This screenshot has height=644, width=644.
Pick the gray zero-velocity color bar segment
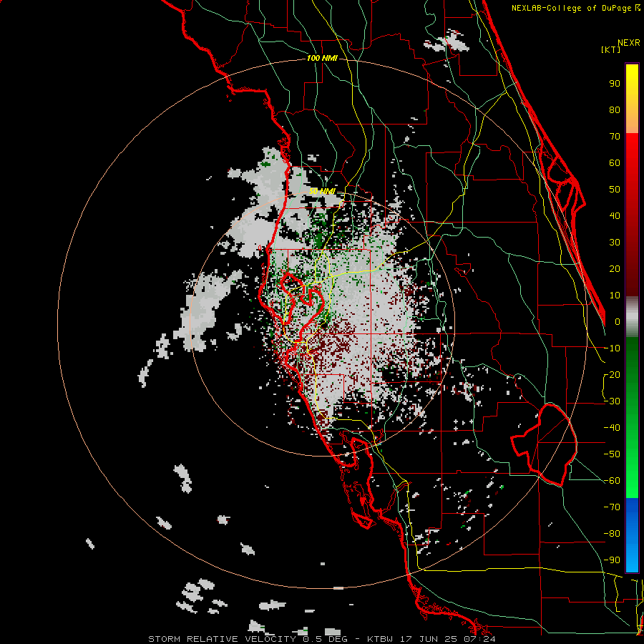632,316
